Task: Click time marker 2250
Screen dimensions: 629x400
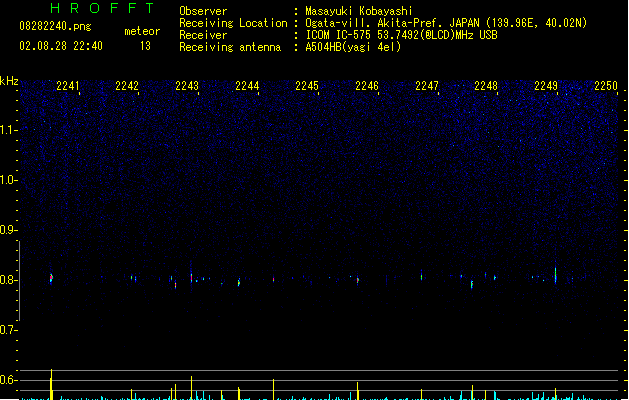Action: 606,86
